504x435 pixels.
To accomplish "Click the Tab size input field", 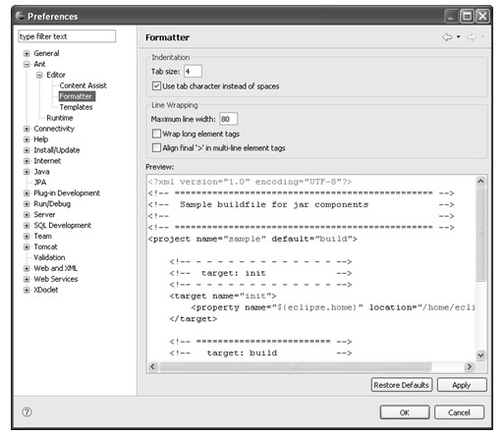I will (x=193, y=71).
